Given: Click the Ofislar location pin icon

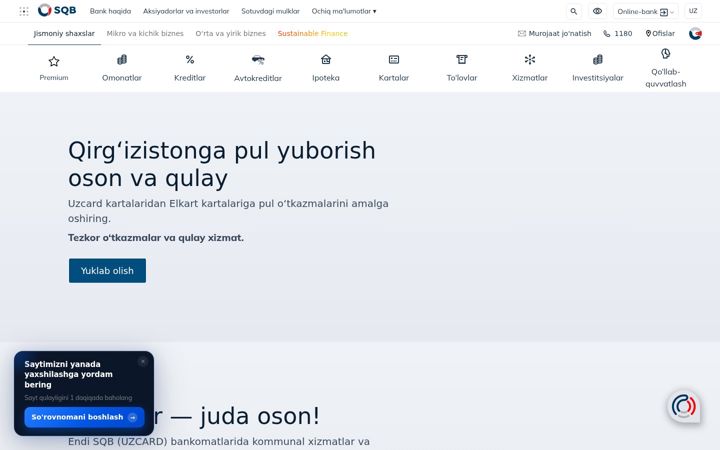Looking at the screenshot, I should (x=648, y=34).
